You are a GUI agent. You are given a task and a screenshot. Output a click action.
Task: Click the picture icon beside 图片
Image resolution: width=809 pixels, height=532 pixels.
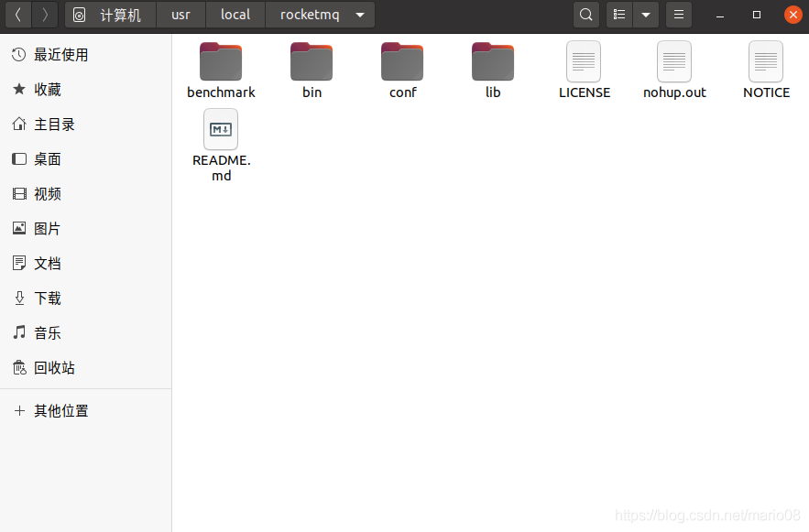pyautogui.click(x=19, y=228)
